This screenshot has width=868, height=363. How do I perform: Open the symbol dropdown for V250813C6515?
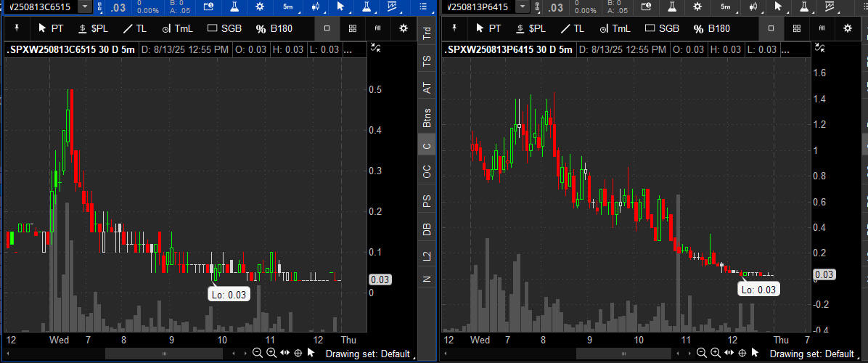click(x=86, y=7)
